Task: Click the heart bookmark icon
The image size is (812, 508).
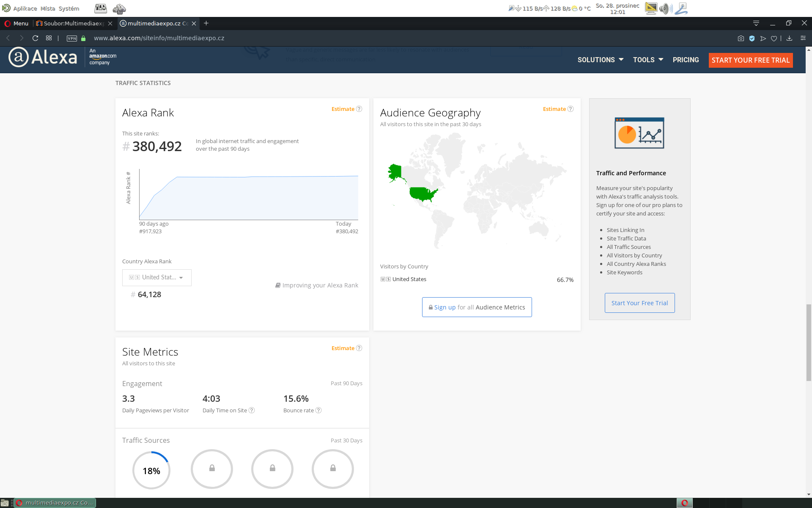Action: point(774,39)
